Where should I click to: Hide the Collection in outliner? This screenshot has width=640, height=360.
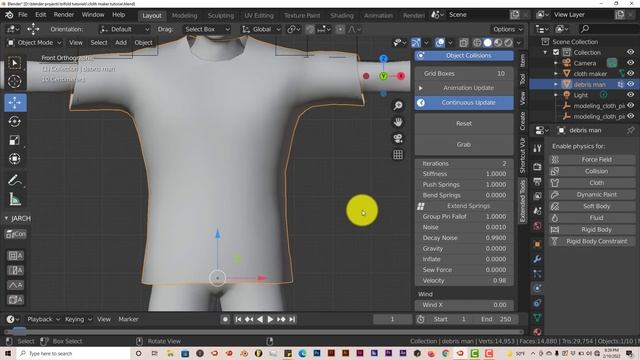pyautogui.click(x=630, y=52)
